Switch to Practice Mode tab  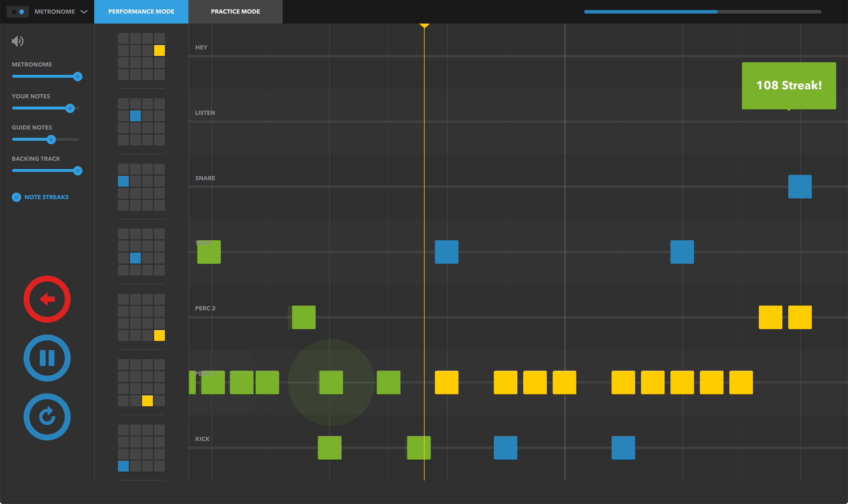235,11
